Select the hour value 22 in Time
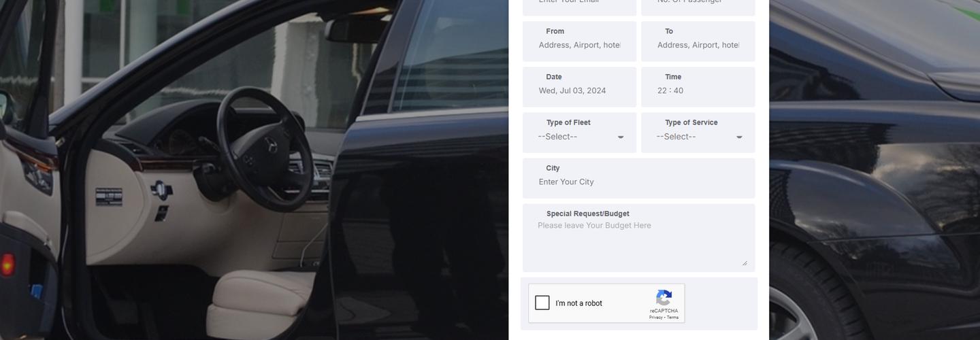Image resolution: width=980 pixels, height=340 pixels. (662, 90)
